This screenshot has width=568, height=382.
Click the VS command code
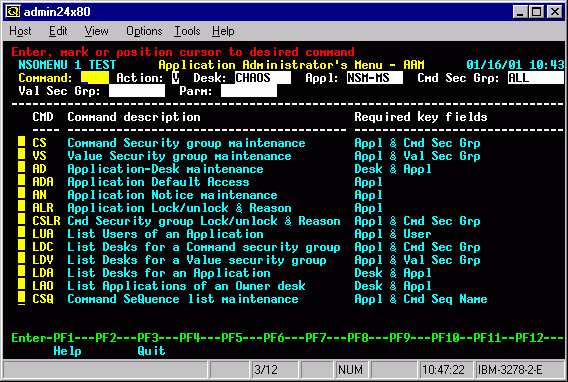coord(39,156)
